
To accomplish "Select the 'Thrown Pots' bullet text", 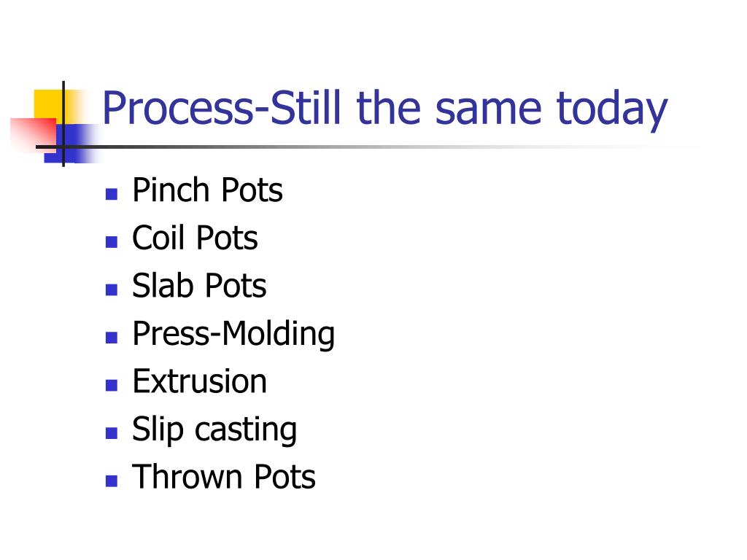I will (x=224, y=477).
